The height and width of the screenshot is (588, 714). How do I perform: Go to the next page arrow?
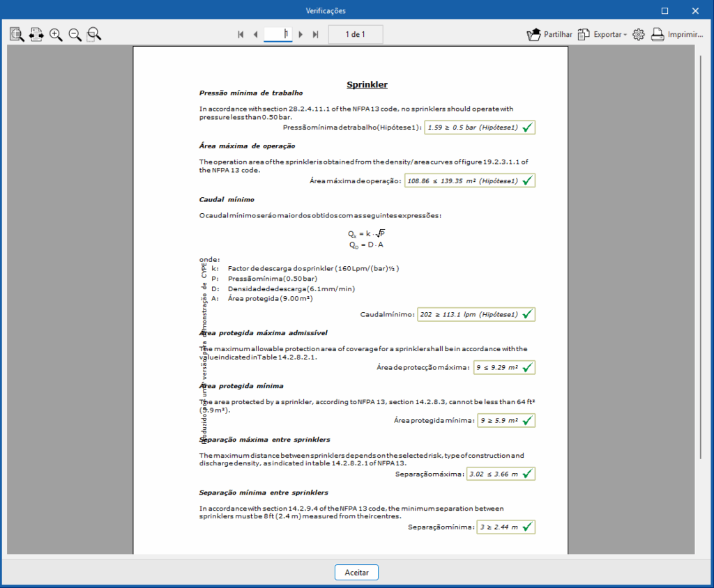[x=301, y=34]
